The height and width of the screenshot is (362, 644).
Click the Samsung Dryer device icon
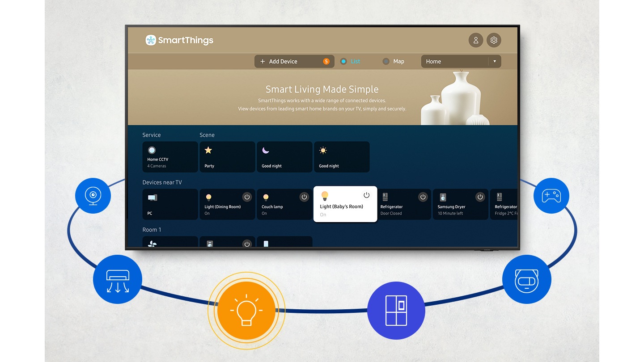(442, 197)
